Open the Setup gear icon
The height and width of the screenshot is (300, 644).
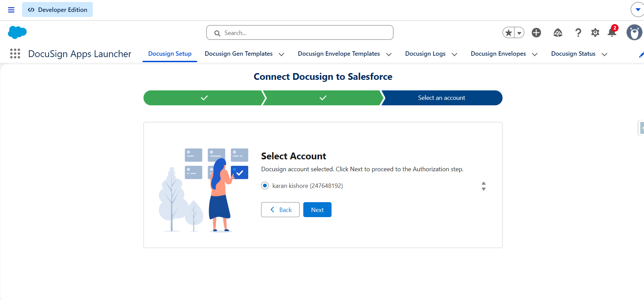(595, 33)
